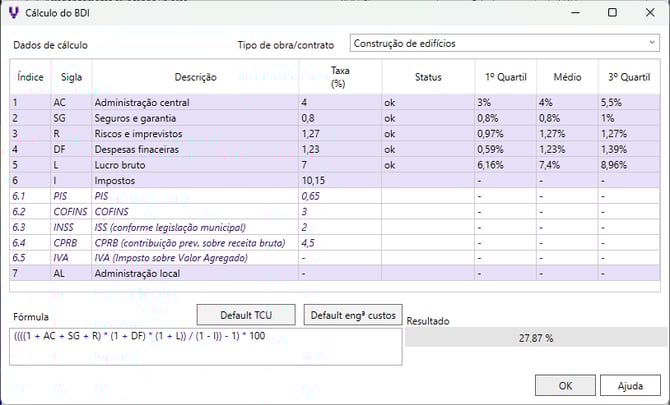Open the Tipo de obra/contrato dropdown
Viewport: 670px width, 405px height.
pos(504,44)
